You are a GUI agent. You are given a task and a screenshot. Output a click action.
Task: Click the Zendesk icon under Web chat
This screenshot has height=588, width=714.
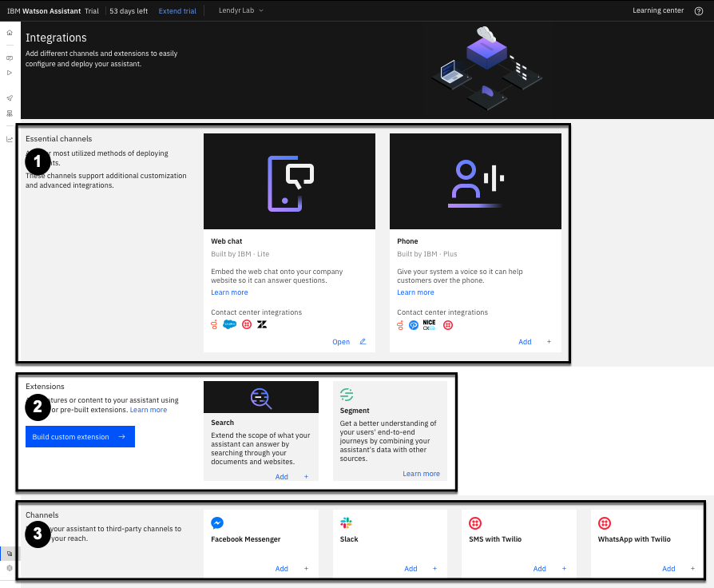click(262, 324)
